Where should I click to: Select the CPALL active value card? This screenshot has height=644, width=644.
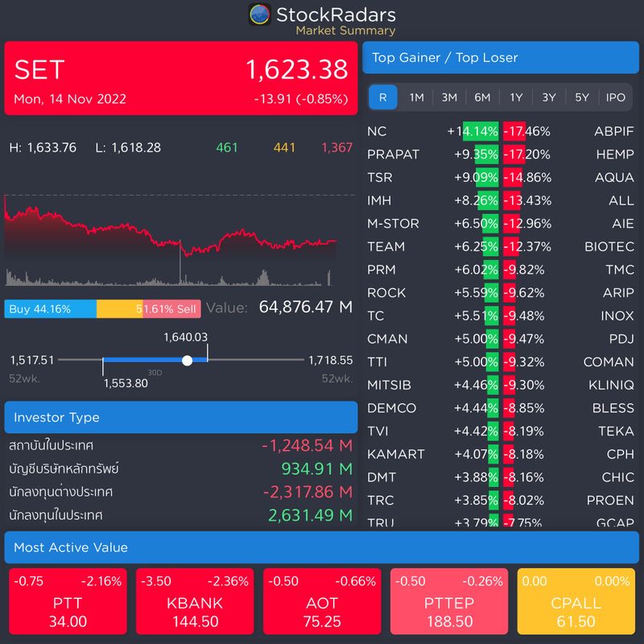[x=576, y=601]
